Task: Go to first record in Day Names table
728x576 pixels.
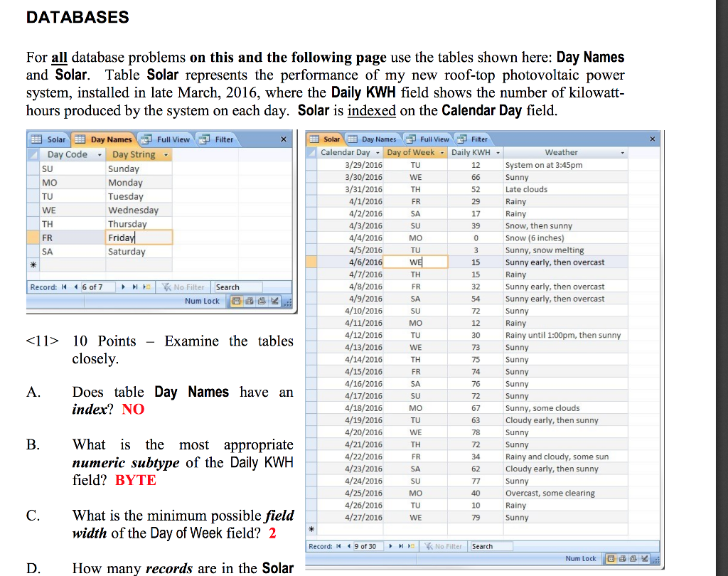Action: 63,287
